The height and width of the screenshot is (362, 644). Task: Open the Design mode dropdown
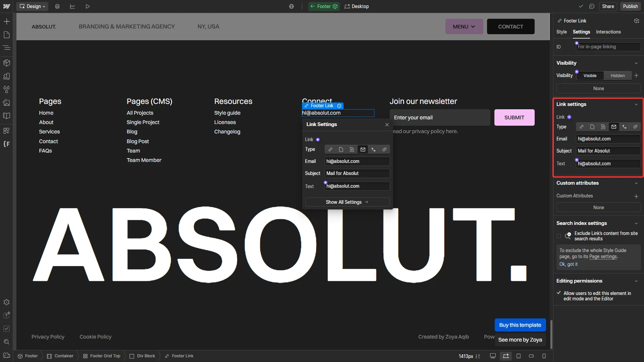tap(32, 6)
